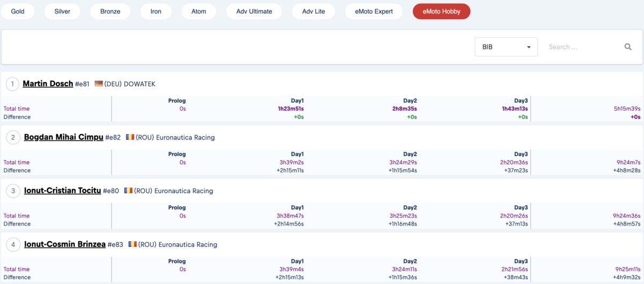The height and width of the screenshot is (284, 644).
Task: Open Ionut-Cosmin Brinzea rider link
Action: (x=64, y=244)
